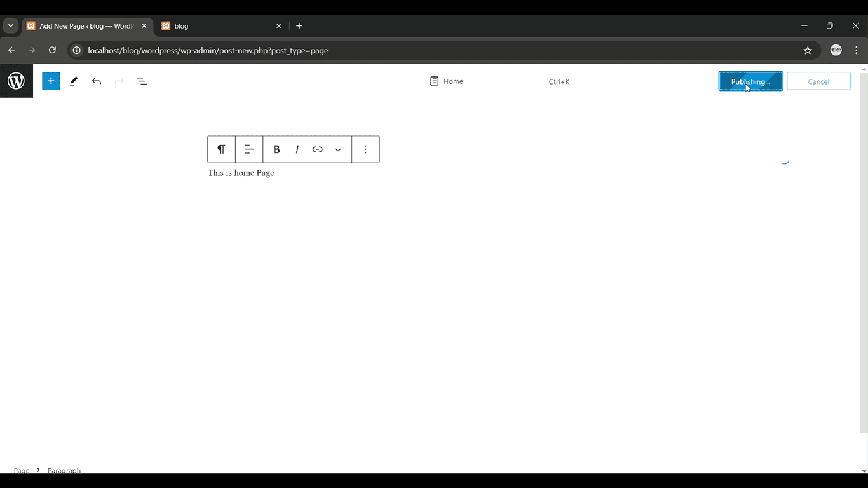Close the Add New Page tab
The height and width of the screenshot is (488, 868).
(144, 26)
